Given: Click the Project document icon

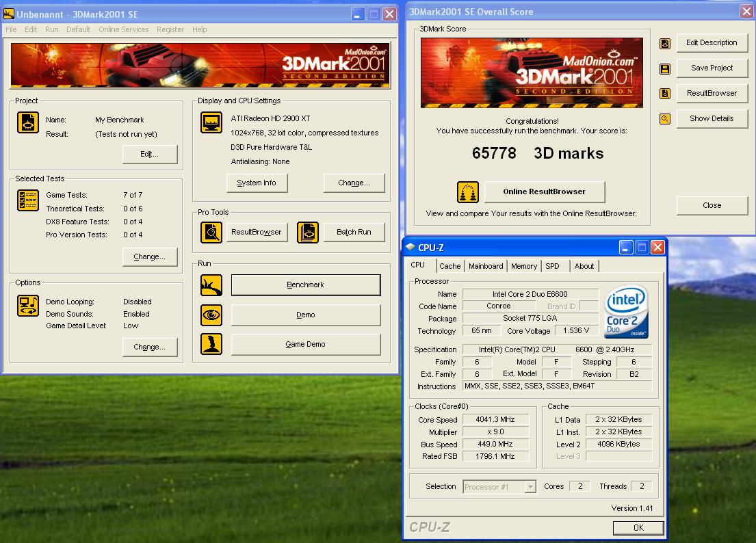Looking at the screenshot, I should tap(28, 122).
